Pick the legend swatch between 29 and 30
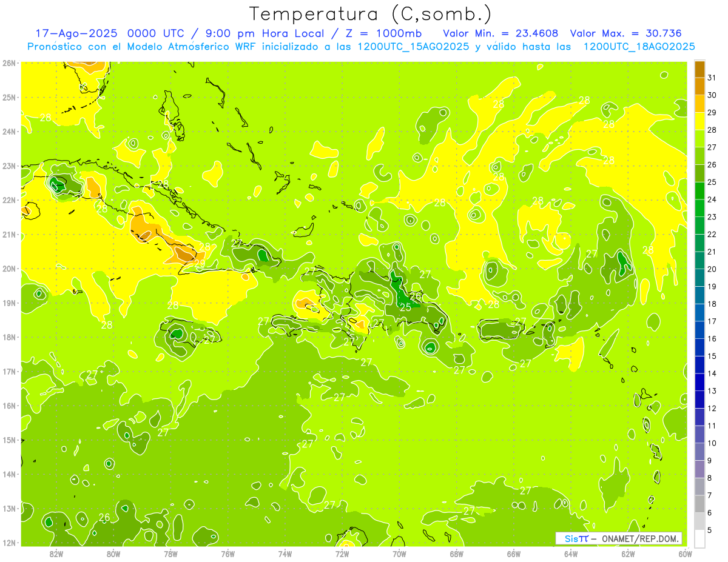This screenshot has height=562, width=728. coord(699,104)
